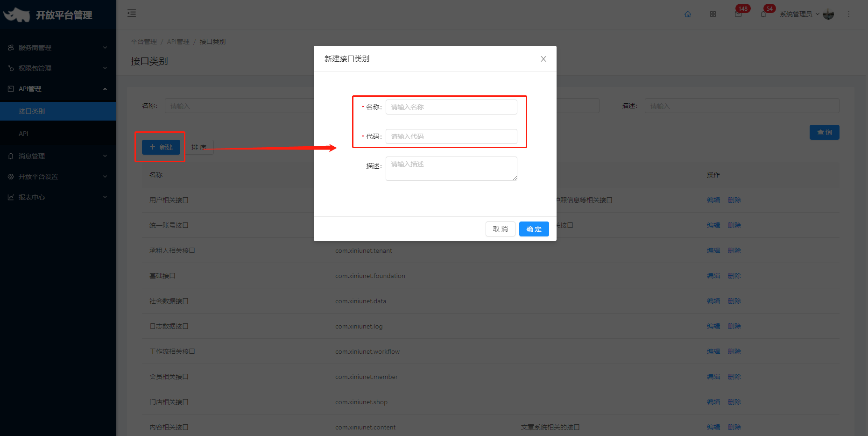Delete the 会员相关接口 row
Viewport: 868px width, 436px height.
[x=734, y=377]
